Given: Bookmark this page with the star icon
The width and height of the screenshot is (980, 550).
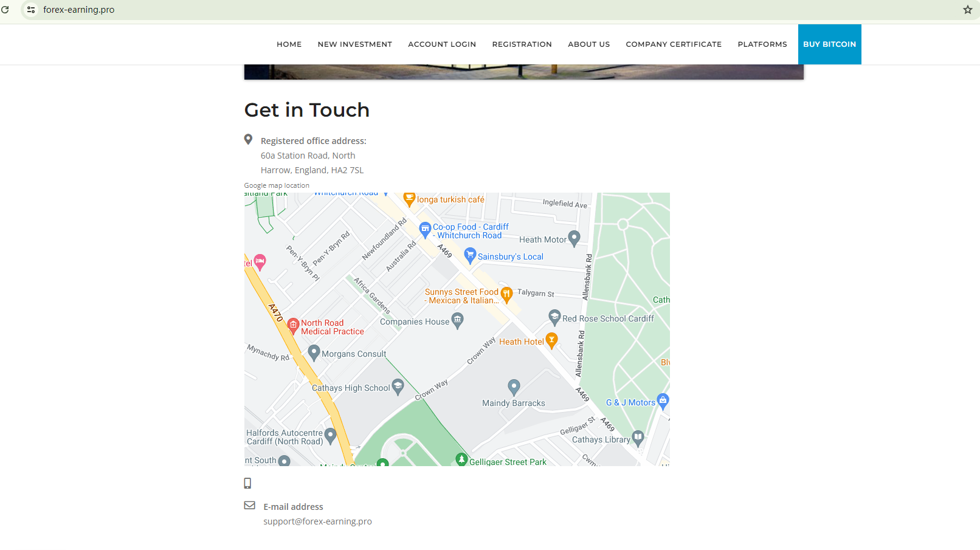Looking at the screenshot, I should (967, 10).
